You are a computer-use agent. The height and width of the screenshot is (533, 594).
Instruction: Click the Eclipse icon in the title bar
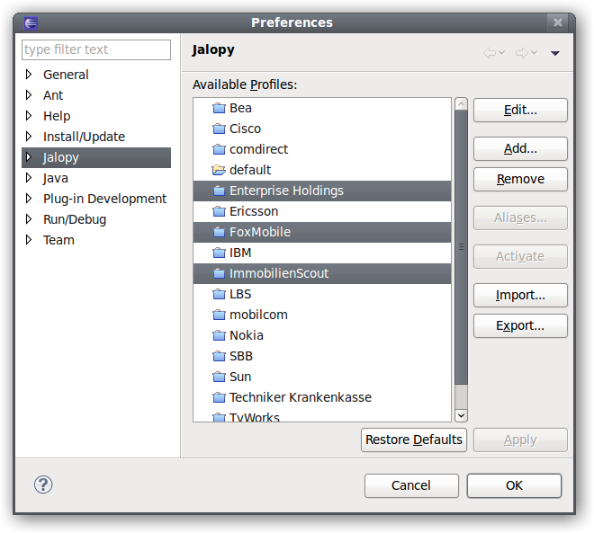30,23
